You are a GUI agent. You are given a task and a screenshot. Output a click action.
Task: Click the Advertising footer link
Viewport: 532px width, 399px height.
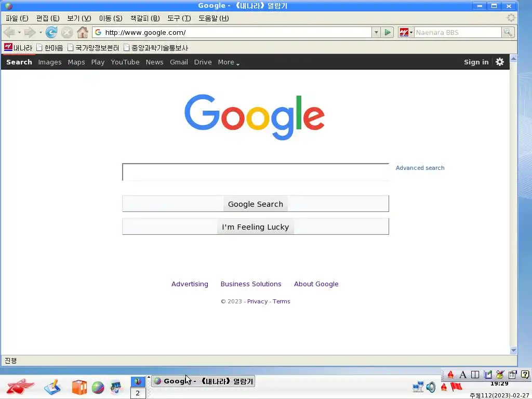[190, 284]
